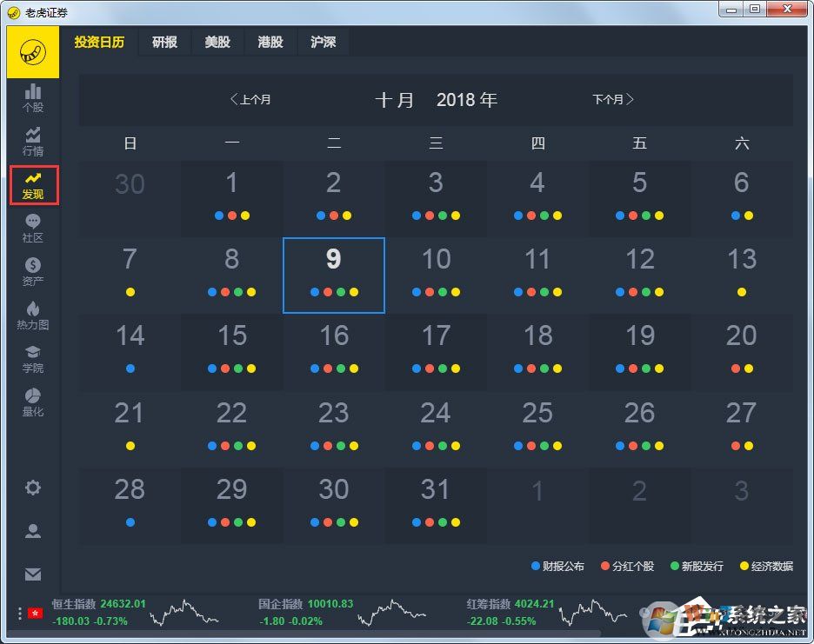Click the highlighted 发现 discover icon
The image size is (814, 644).
32,184
